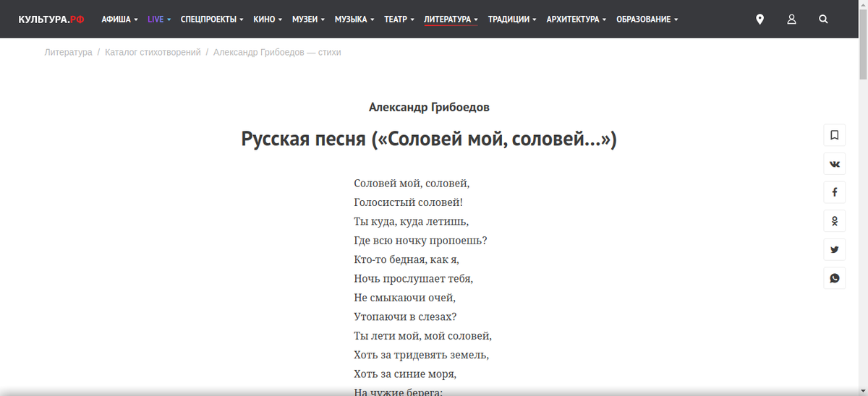Click the line "Ты куда, куда летишь,"
868x396 pixels.
412,221
